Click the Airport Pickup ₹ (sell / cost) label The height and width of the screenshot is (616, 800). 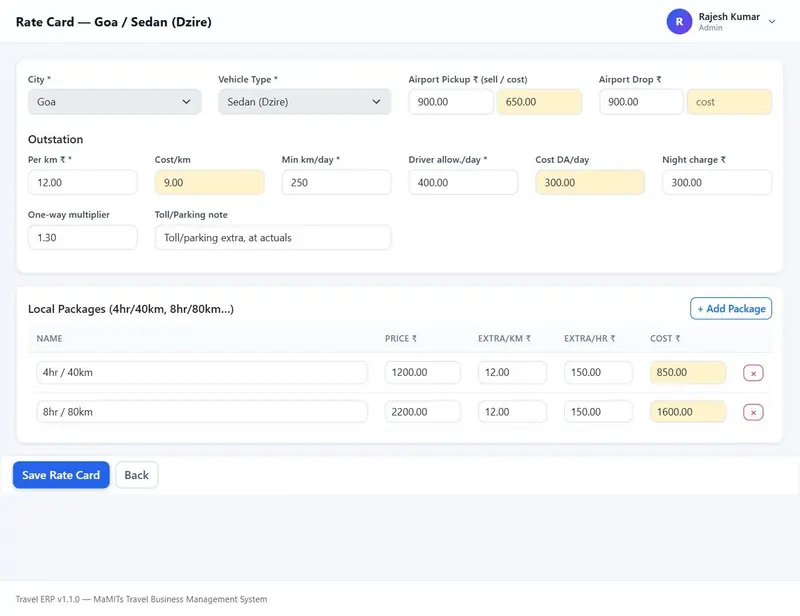(468, 80)
